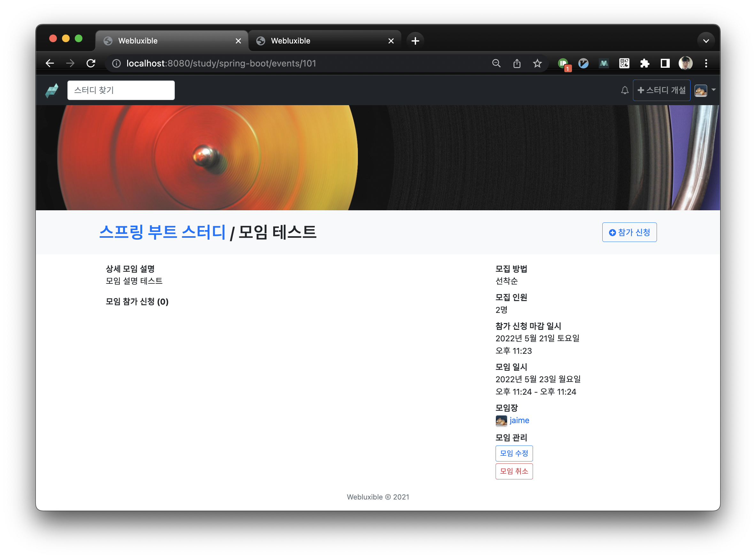Click the red 모임 취소 button

pos(514,471)
